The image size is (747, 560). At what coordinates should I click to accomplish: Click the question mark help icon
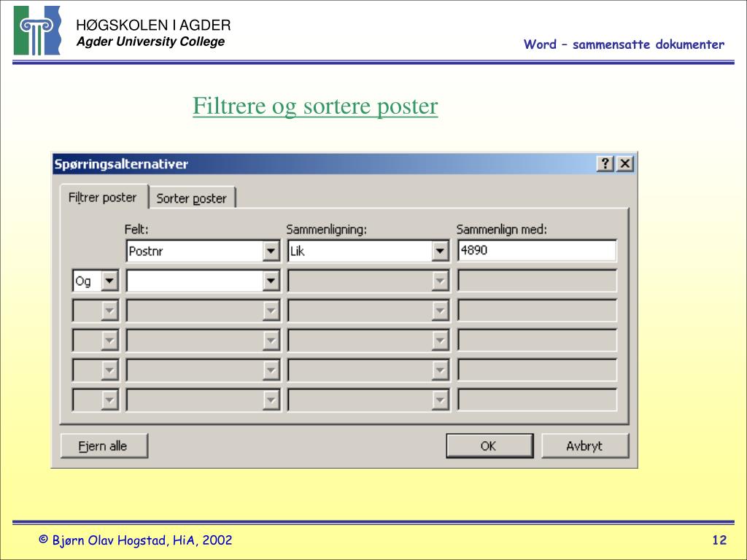[x=605, y=164]
